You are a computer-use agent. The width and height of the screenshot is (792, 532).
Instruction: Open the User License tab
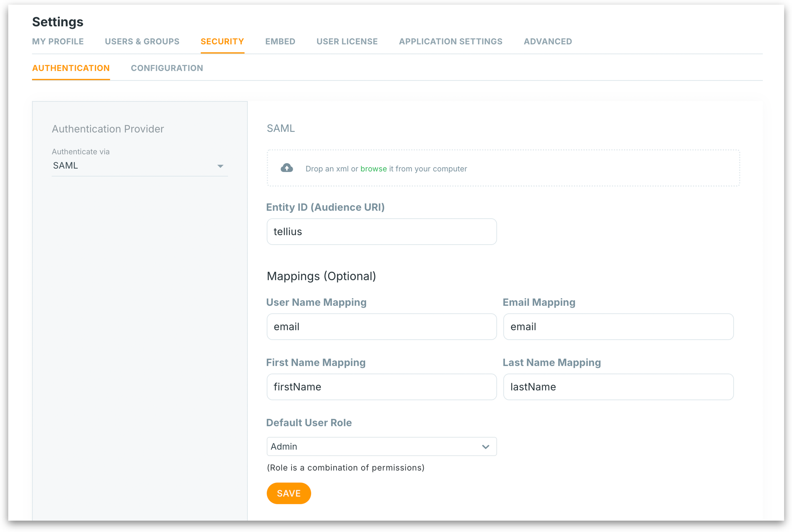click(347, 42)
